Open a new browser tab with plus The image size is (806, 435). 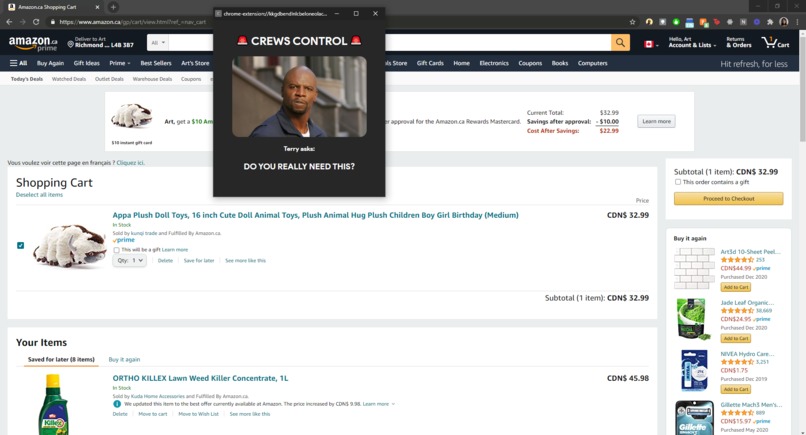pyautogui.click(x=113, y=7)
